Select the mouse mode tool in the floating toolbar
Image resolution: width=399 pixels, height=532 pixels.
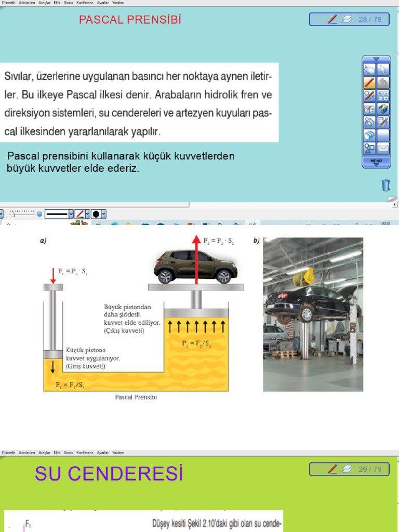[x=369, y=70]
